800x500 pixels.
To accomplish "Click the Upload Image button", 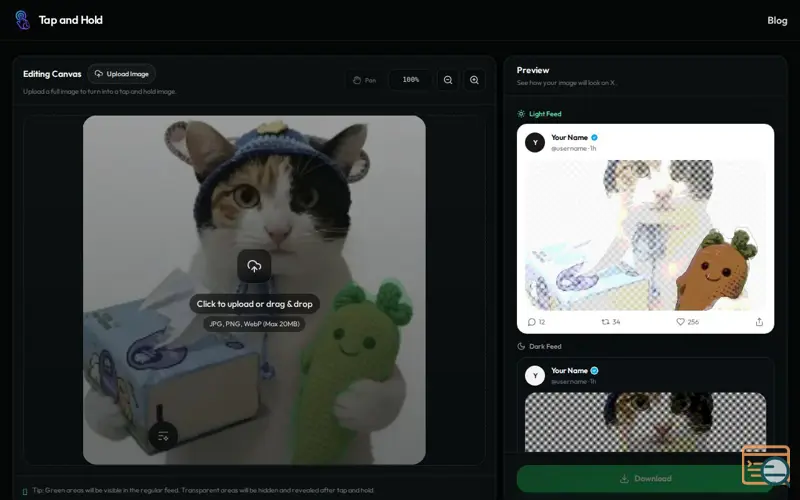I will [121, 74].
